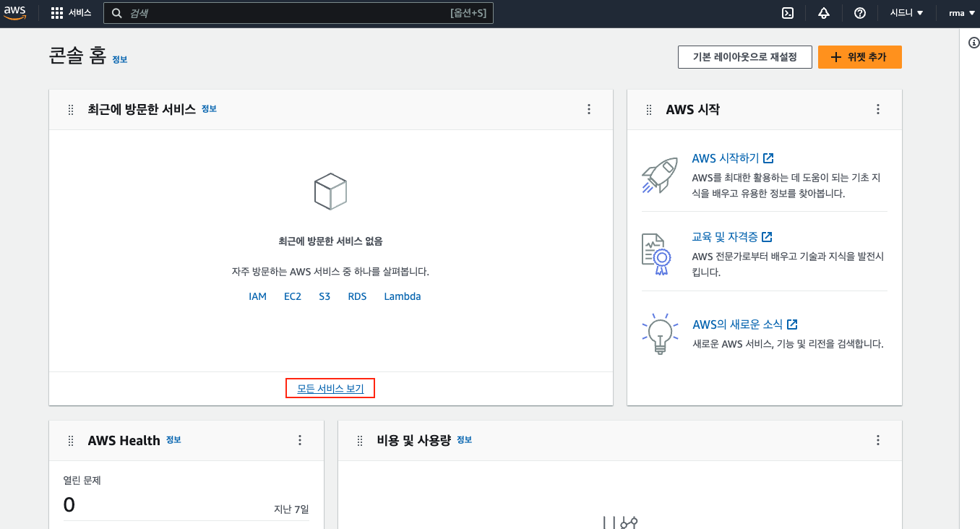Viewport: 980px width, 529px height.
Task: Click 기본 레이아웃으로 재설정 button
Action: tap(744, 57)
